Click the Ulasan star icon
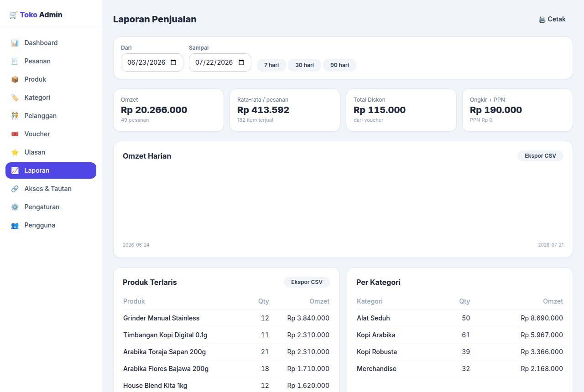 pyautogui.click(x=15, y=152)
